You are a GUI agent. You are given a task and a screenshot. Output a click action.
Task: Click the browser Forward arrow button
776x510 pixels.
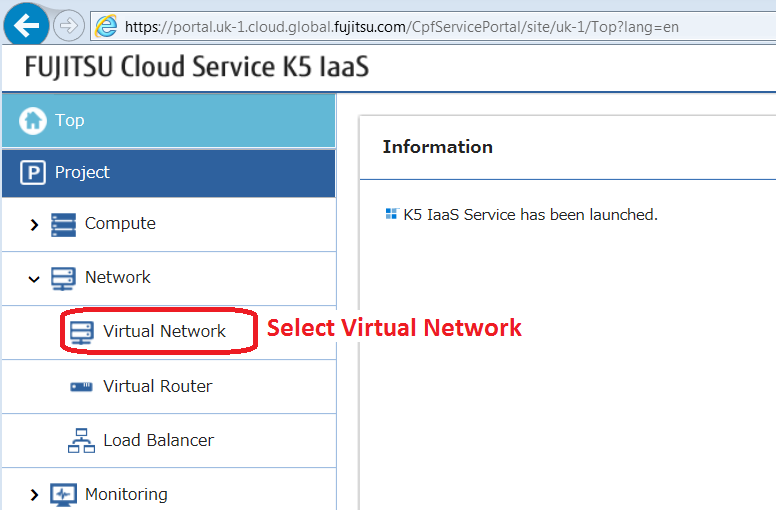click(x=69, y=25)
